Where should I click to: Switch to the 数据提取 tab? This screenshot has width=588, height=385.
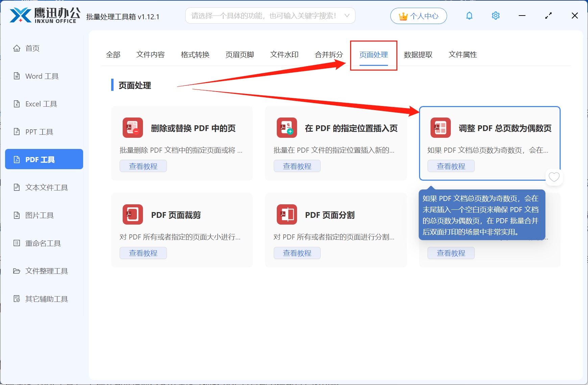[x=418, y=54]
